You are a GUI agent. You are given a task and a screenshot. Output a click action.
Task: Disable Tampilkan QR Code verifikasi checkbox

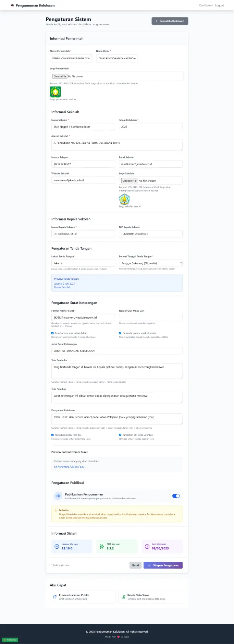point(120,435)
